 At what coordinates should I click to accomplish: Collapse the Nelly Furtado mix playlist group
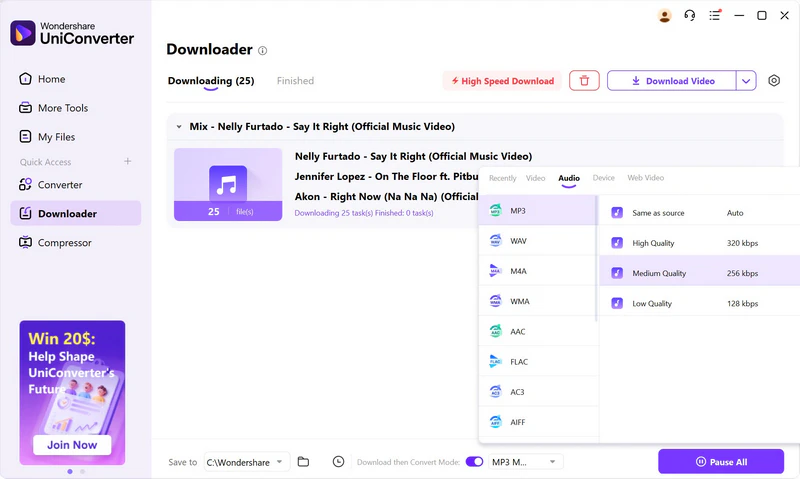click(179, 127)
